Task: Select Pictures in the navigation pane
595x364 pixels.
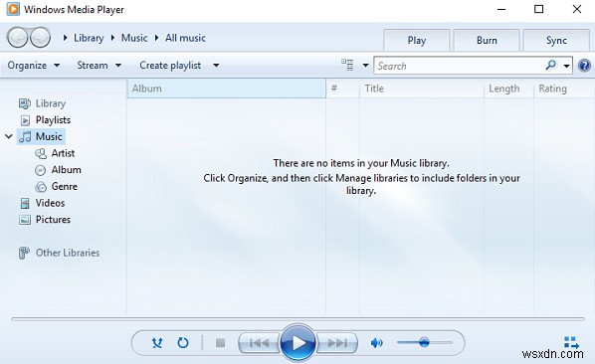Action: click(x=53, y=220)
